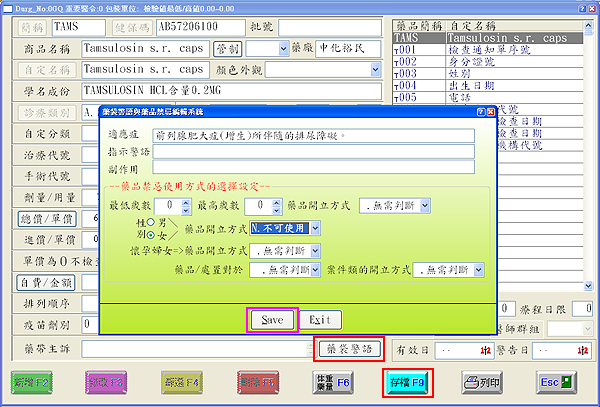Select 檢查通知單序號 row in the list
The image size is (600, 407).
click(x=490, y=49)
